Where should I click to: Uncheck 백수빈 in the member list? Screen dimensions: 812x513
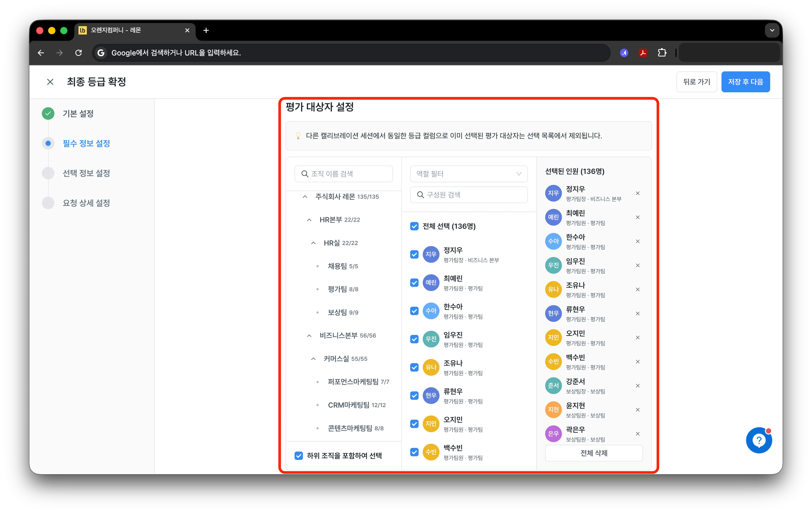point(414,452)
